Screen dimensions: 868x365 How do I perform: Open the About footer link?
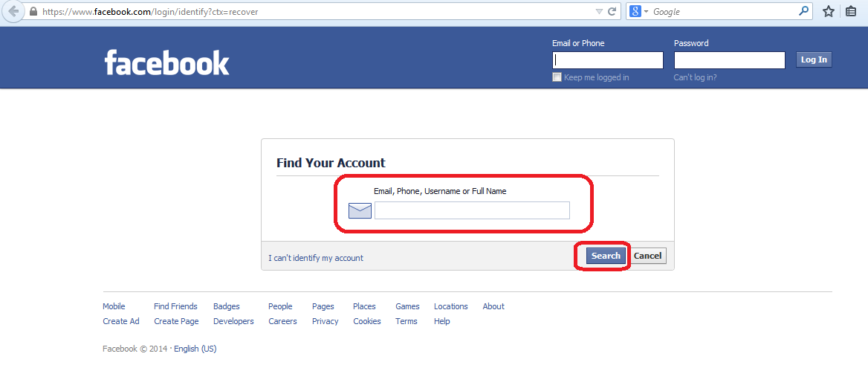pyautogui.click(x=493, y=306)
